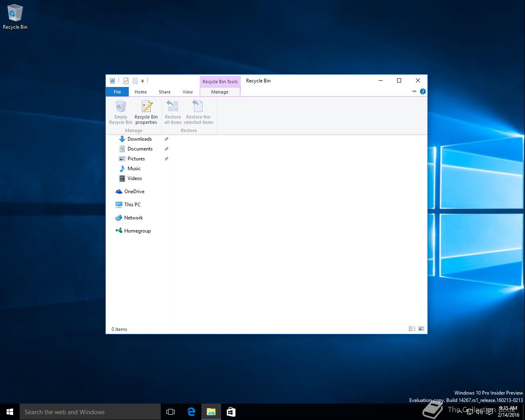The width and height of the screenshot is (525, 420).
Task: Select Downloads in the navigation pane
Action: coord(139,139)
